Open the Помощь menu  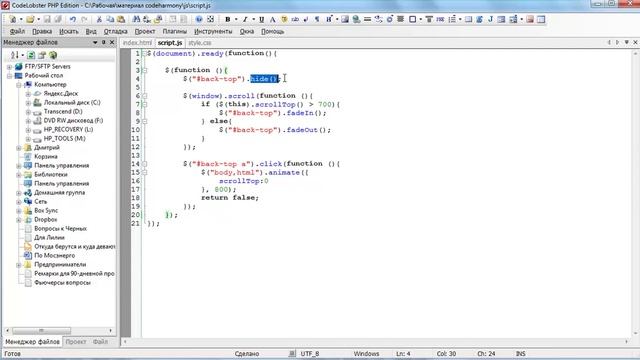pos(273,31)
